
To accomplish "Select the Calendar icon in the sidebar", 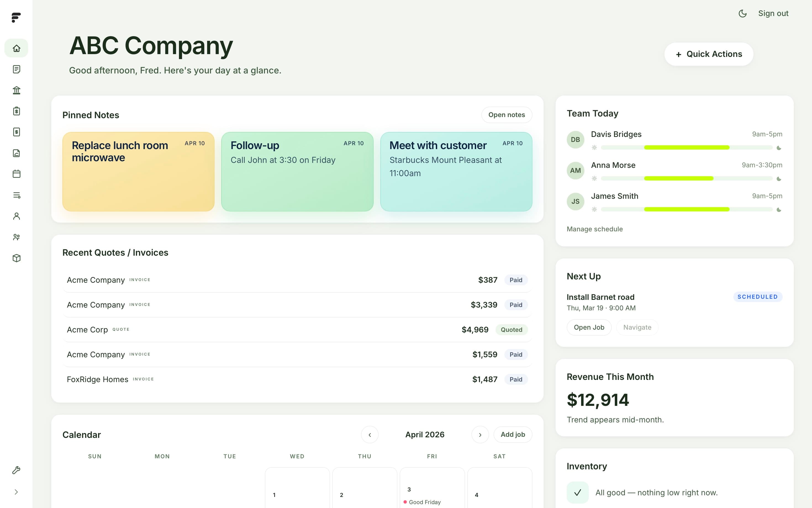I will point(16,174).
